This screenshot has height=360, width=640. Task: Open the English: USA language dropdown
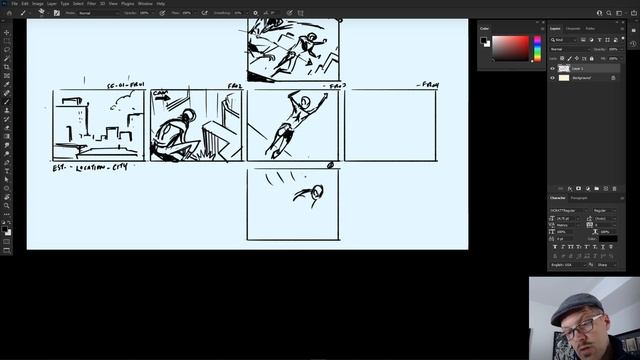tap(569, 265)
